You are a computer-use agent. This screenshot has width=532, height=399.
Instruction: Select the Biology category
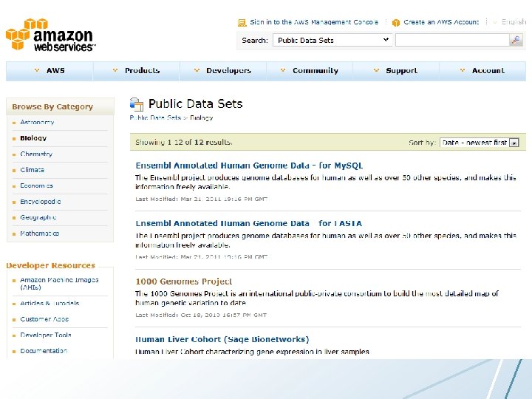(33, 138)
